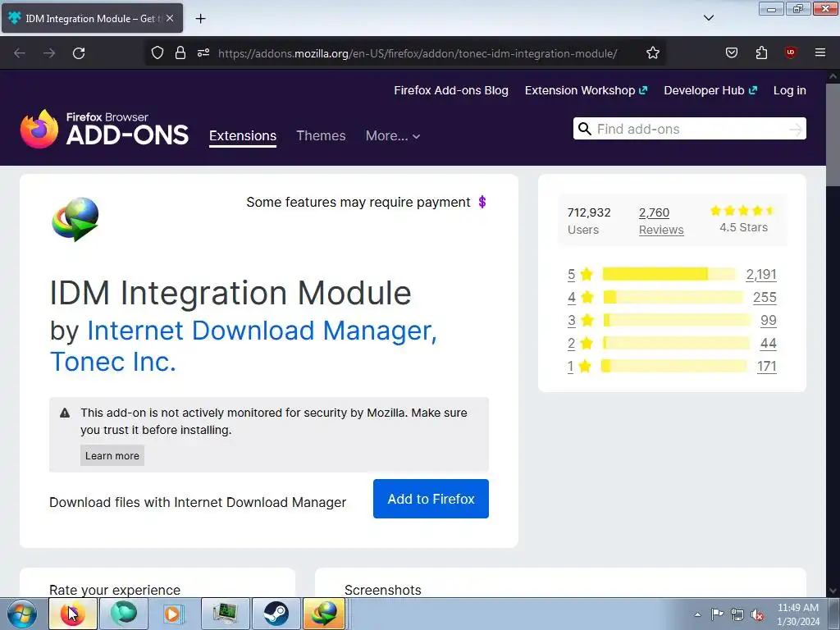Save the page to Pocket
Viewport: 840px width, 630px height.
pyautogui.click(x=731, y=52)
